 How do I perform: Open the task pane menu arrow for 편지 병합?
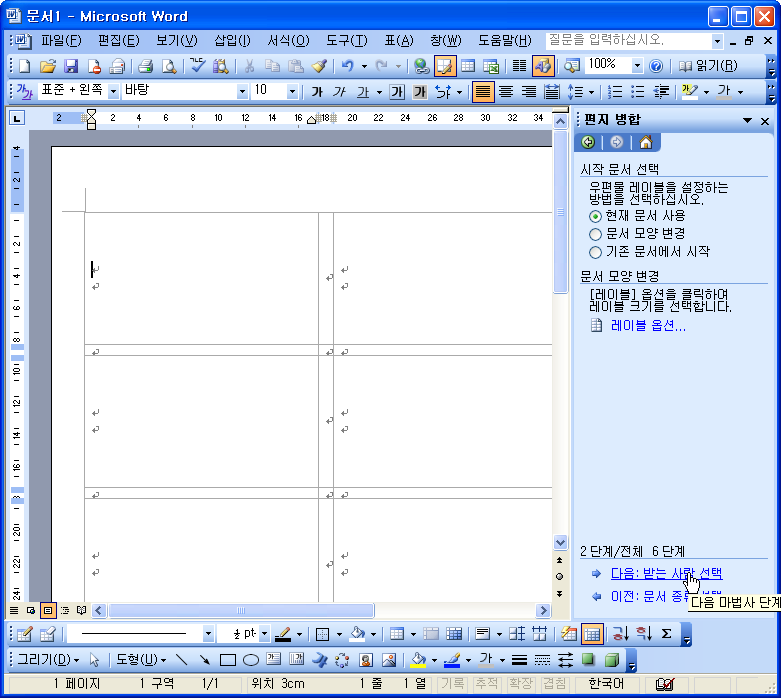pyautogui.click(x=747, y=120)
